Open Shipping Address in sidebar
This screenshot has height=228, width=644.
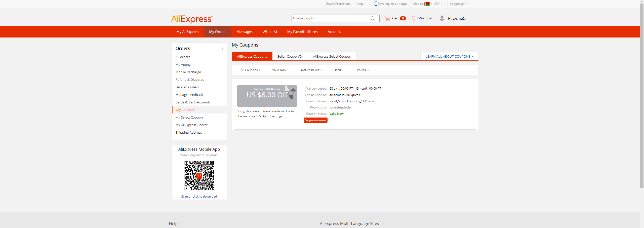(189, 133)
